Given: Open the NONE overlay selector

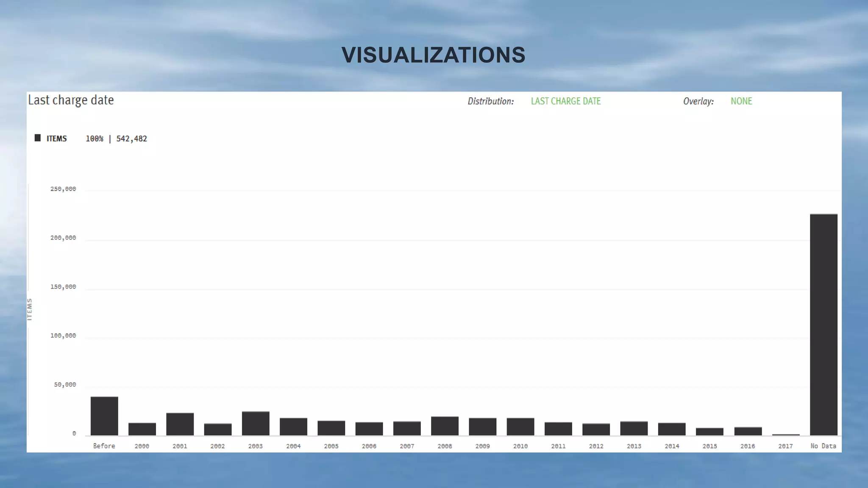Looking at the screenshot, I should [x=741, y=101].
